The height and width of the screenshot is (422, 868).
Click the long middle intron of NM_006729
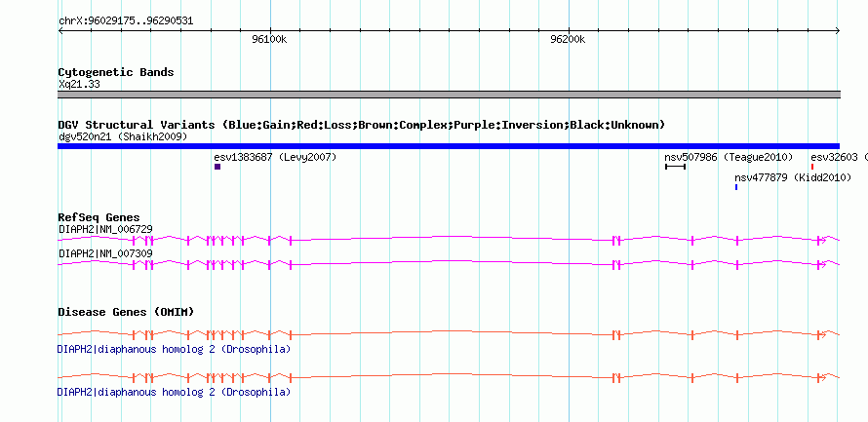click(453, 239)
